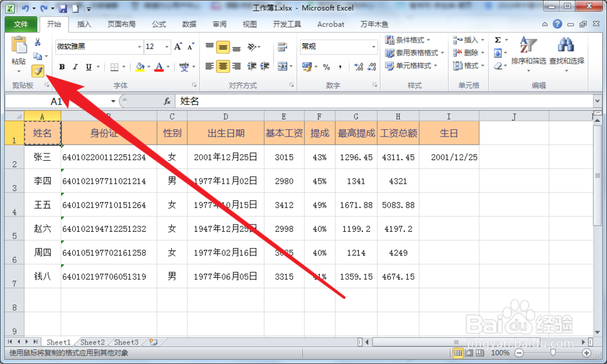Toggle align text left
607x364 pixels.
pos(209,67)
